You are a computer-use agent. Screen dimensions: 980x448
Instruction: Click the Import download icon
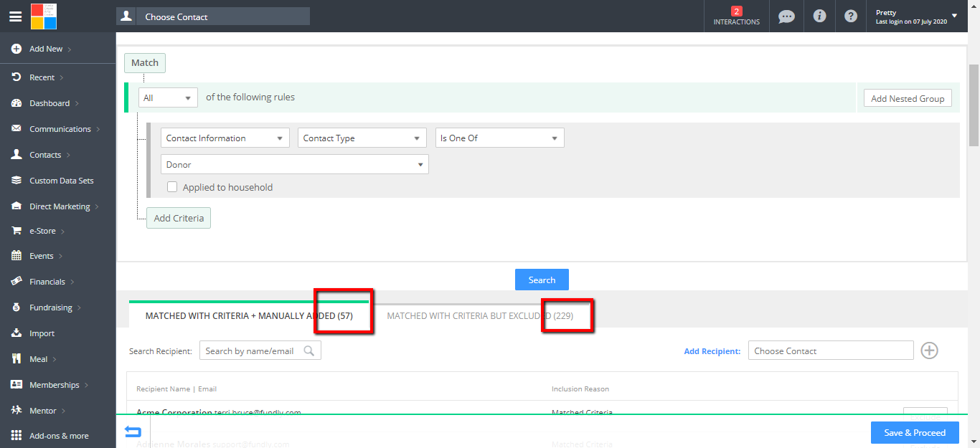[16, 333]
